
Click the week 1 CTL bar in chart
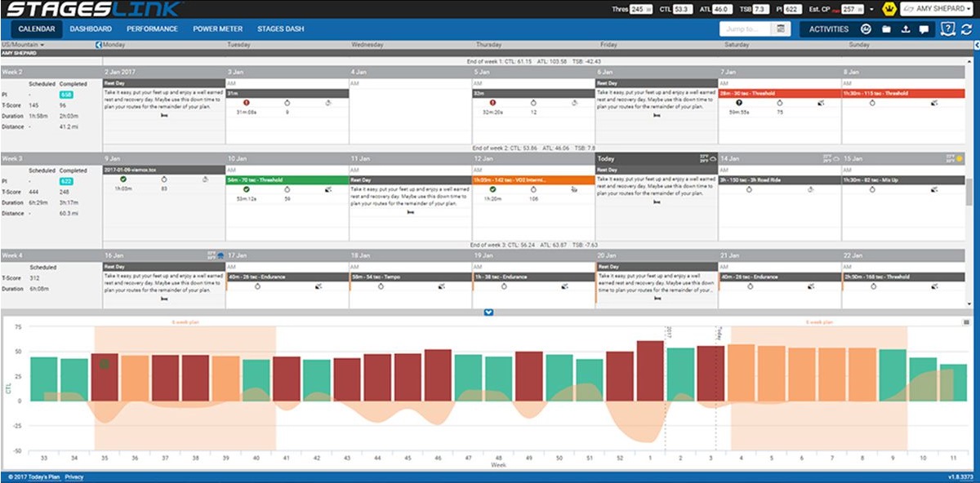point(650,370)
